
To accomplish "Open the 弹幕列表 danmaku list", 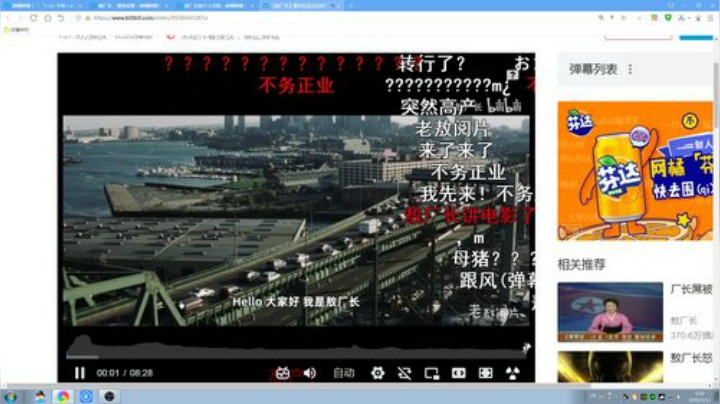I will coord(593,69).
